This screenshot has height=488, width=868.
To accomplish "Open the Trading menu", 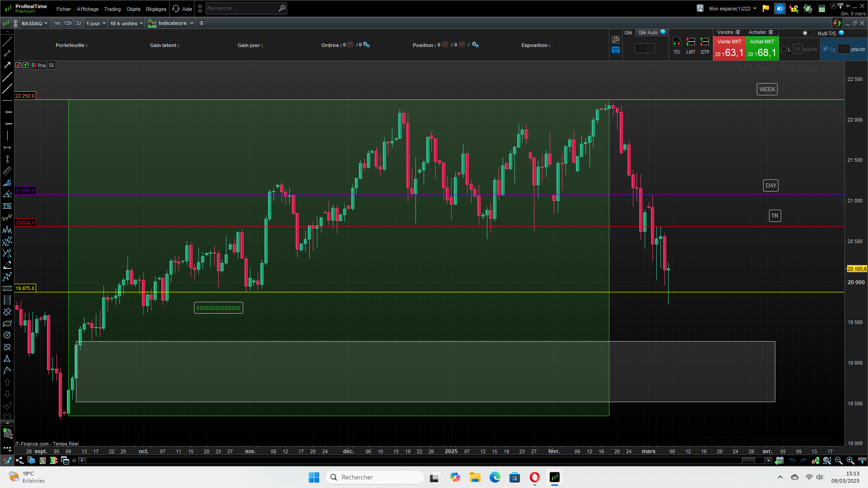I will click(x=112, y=9).
